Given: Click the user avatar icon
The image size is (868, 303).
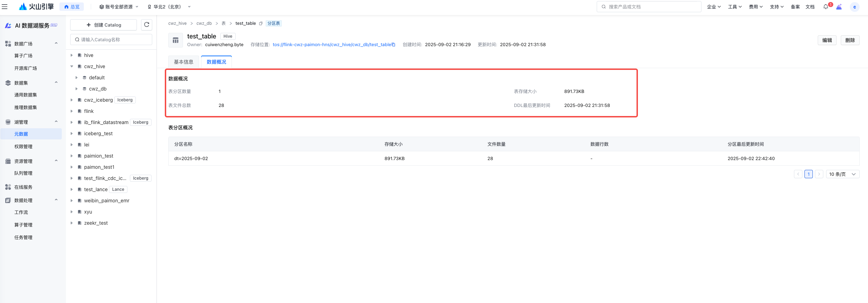Looking at the screenshot, I should pos(854,7).
